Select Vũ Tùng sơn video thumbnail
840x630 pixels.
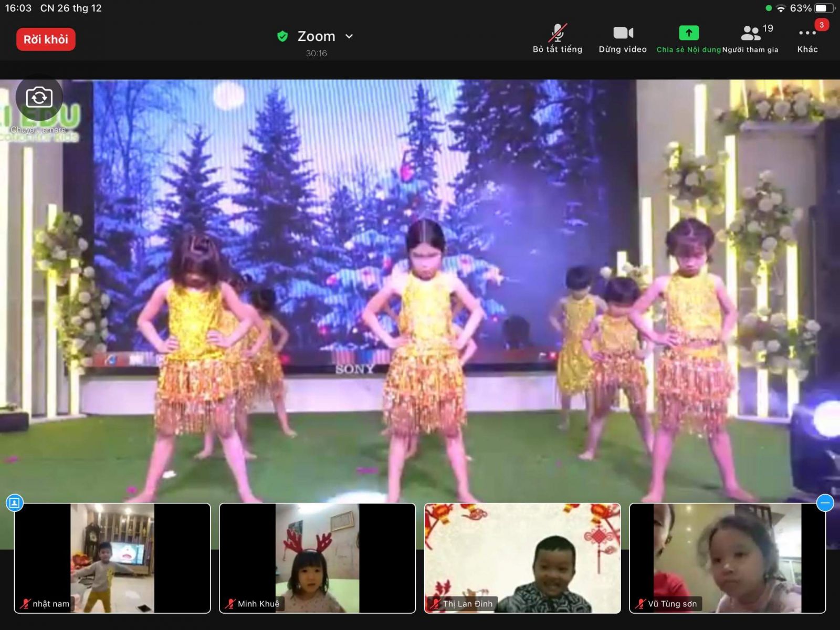[727, 558]
